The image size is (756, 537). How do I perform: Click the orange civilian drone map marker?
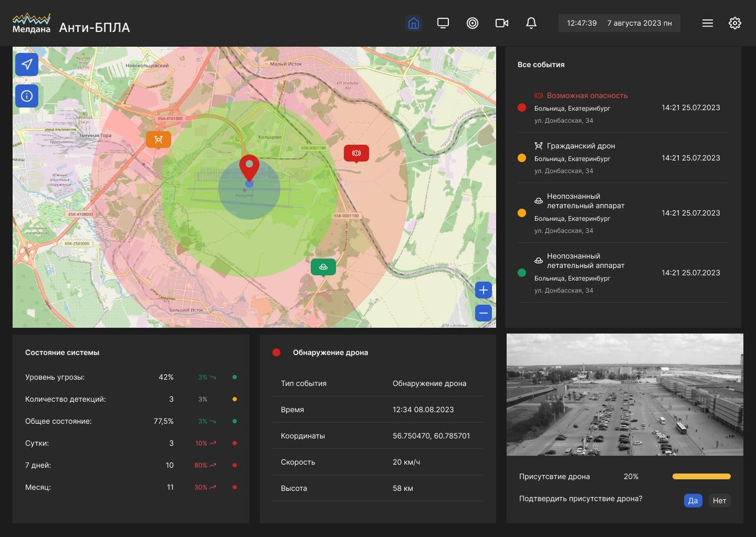(158, 139)
